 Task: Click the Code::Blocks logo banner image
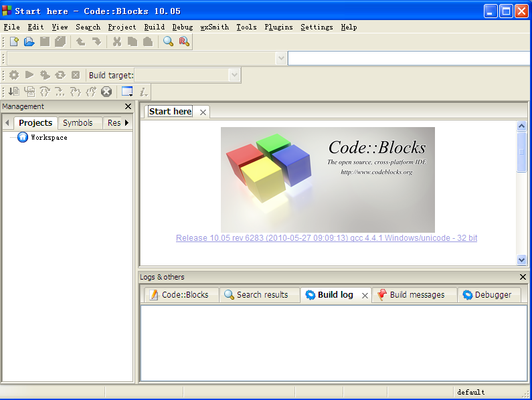coord(328,180)
